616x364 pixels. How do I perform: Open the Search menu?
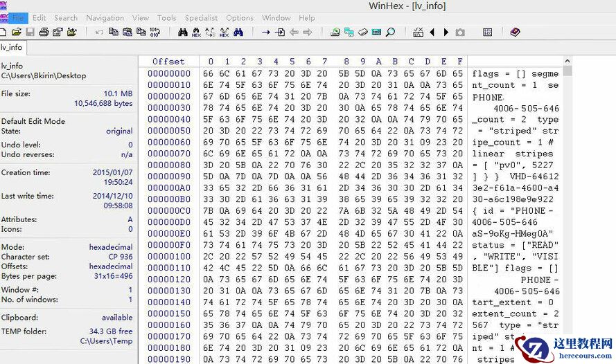pyautogui.click(x=66, y=18)
